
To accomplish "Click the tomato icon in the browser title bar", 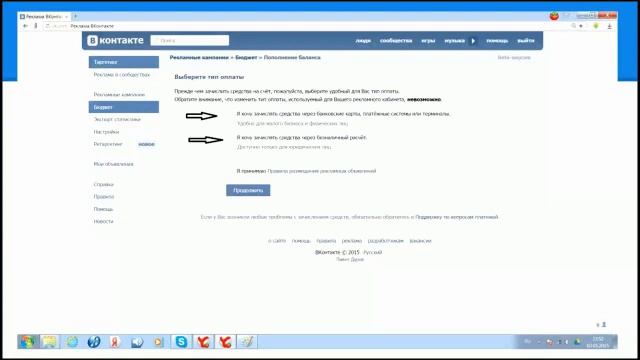I will tap(554, 16).
